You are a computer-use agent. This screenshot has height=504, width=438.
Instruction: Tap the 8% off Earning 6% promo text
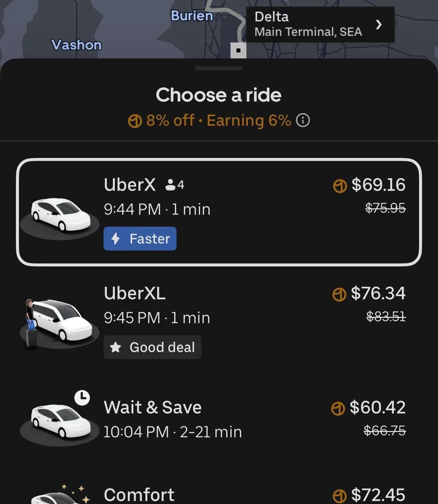coord(211,121)
